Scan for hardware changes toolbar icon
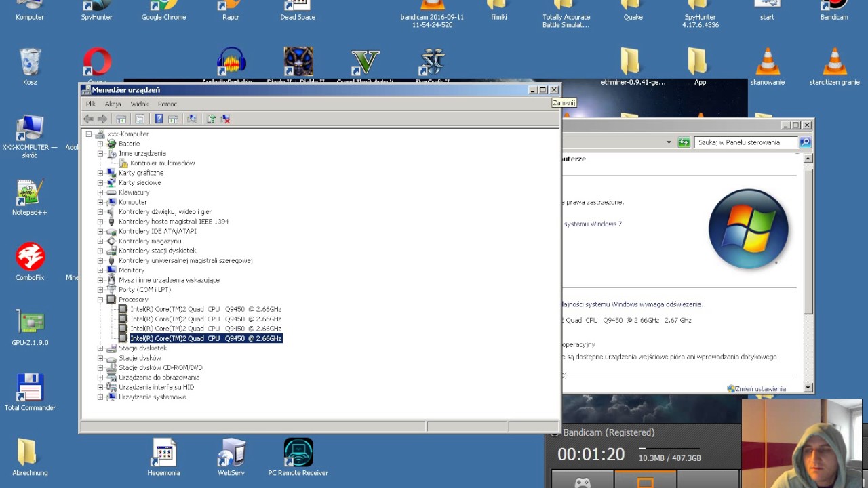868x488 pixels. tap(192, 119)
